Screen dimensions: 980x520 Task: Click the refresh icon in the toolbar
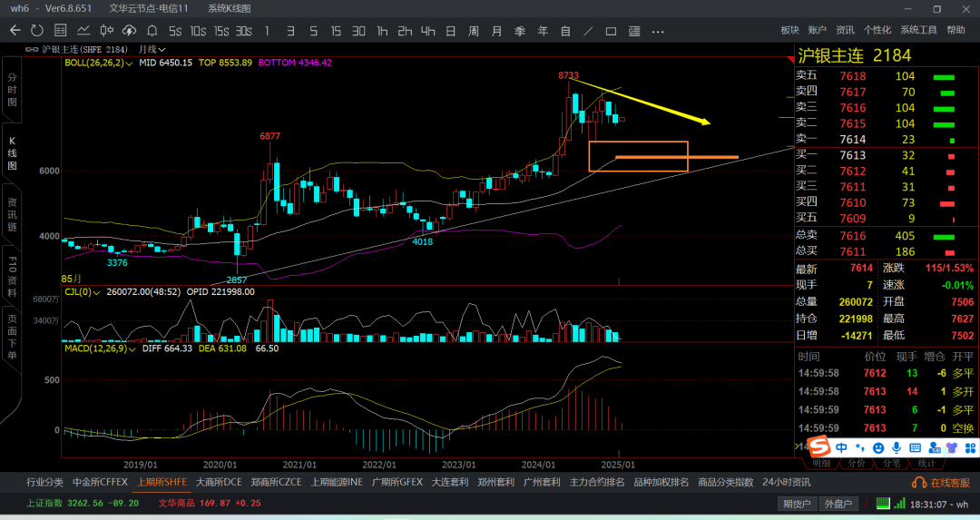37,31
